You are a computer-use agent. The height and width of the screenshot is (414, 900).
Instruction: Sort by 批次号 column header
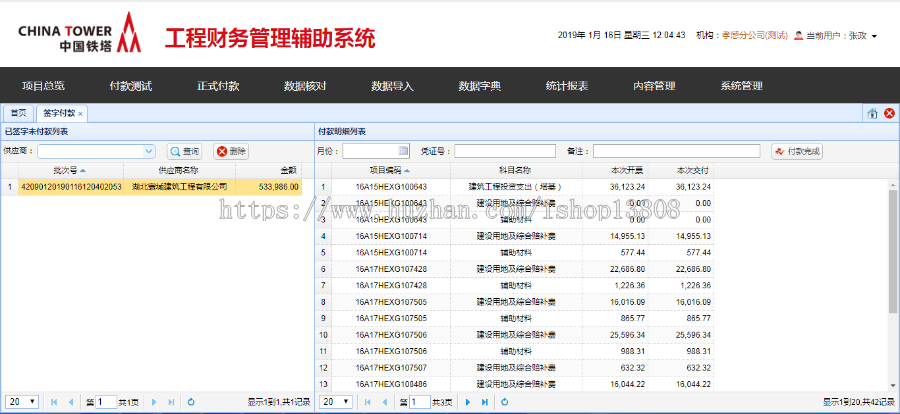70,171
